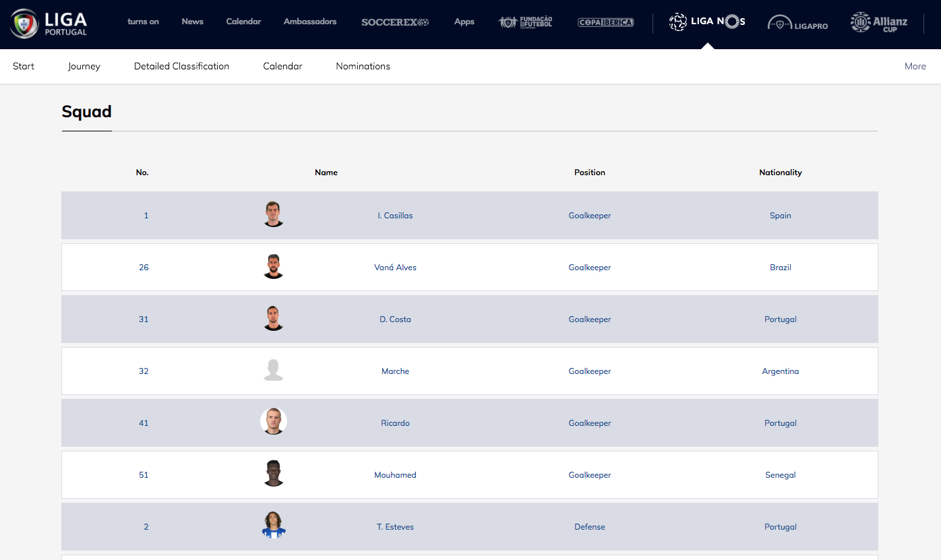Click the Liga Portugal logo
941x560 pixels.
pyautogui.click(x=49, y=23)
